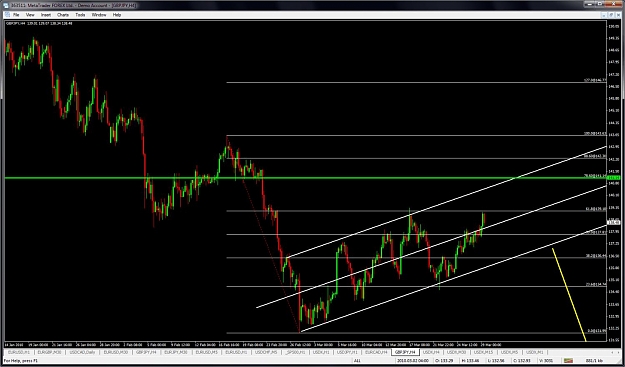Restore down the chart child window
Viewport: 625px width, 367px height.
(611, 15)
